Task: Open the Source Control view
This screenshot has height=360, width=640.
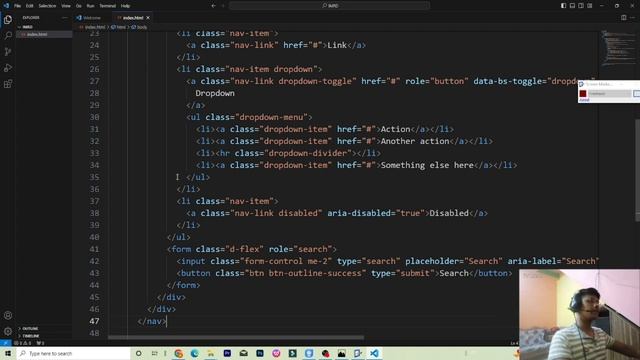Action: (x=8, y=52)
